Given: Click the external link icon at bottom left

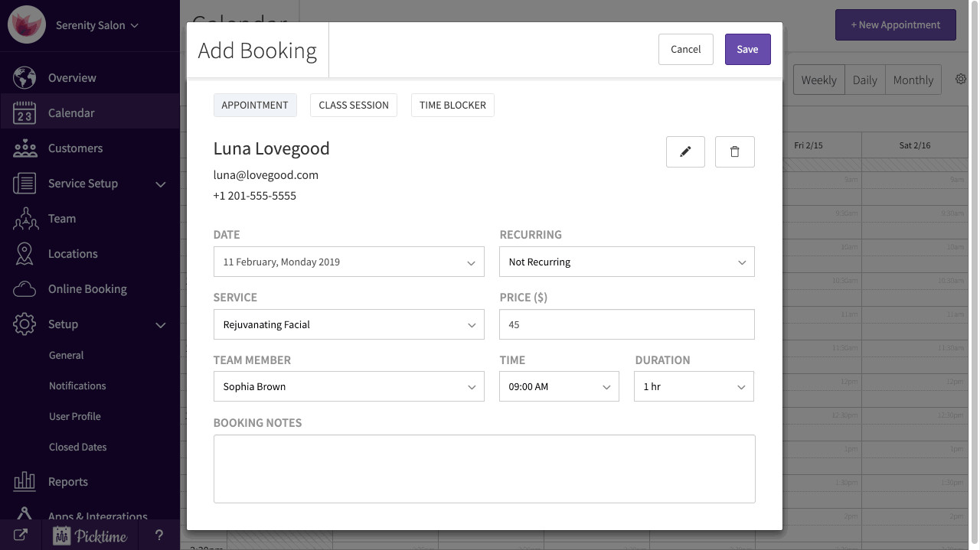Looking at the screenshot, I should (x=21, y=535).
